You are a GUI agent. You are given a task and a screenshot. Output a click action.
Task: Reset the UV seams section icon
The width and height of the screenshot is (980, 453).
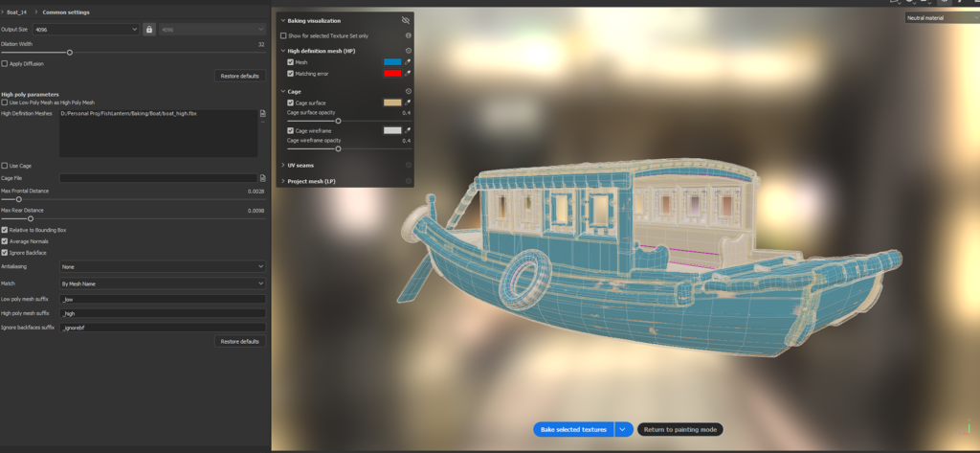click(x=408, y=165)
